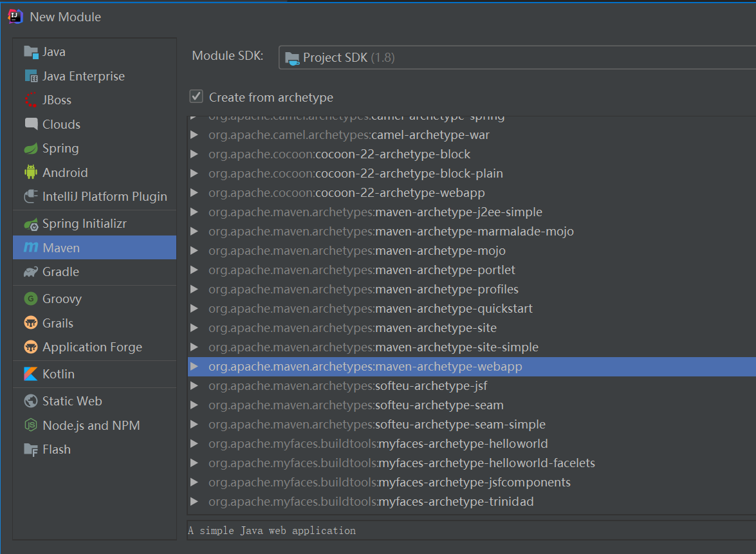Click the Spring leaf icon
This screenshot has width=756, height=554.
click(31, 149)
